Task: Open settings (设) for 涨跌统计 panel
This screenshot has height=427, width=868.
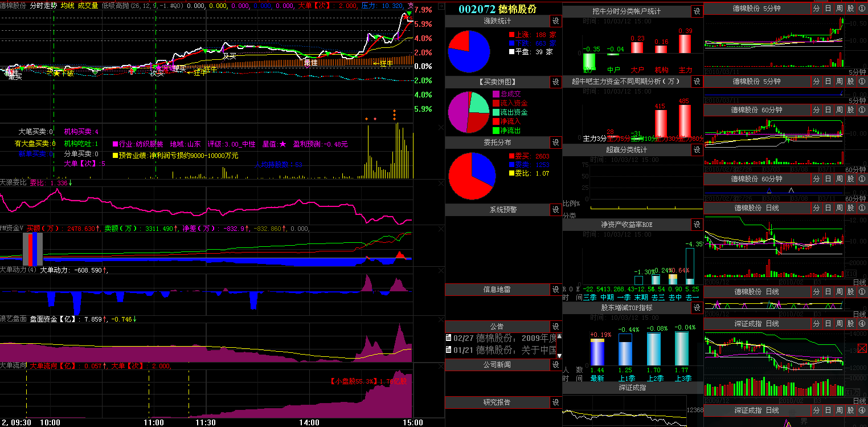Action: tap(556, 21)
